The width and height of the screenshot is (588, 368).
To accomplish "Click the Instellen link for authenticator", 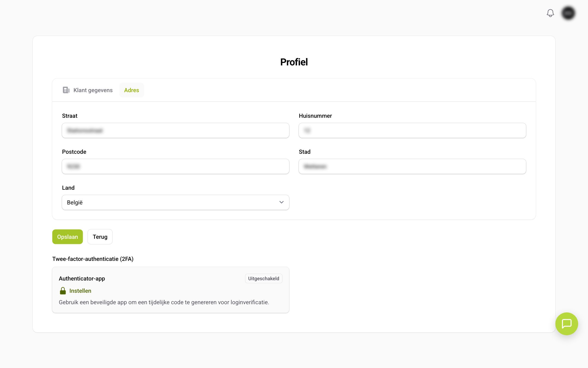I will tap(80, 291).
